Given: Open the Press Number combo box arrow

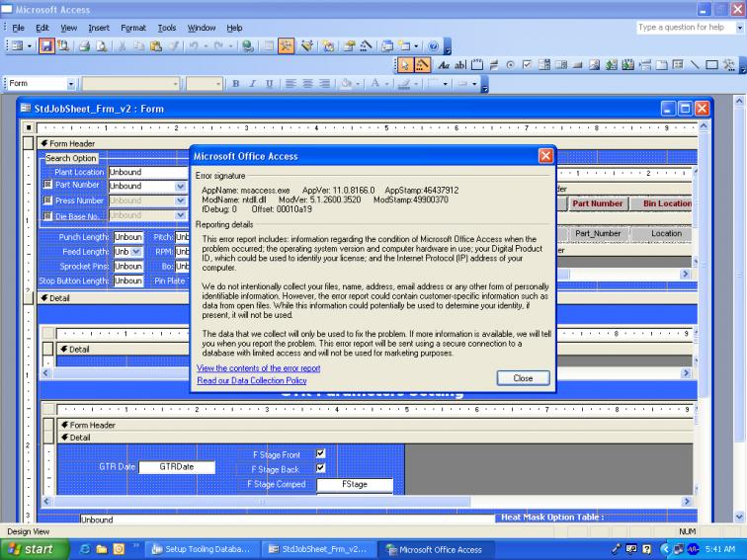Looking at the screenshot, I should (181, 200).
